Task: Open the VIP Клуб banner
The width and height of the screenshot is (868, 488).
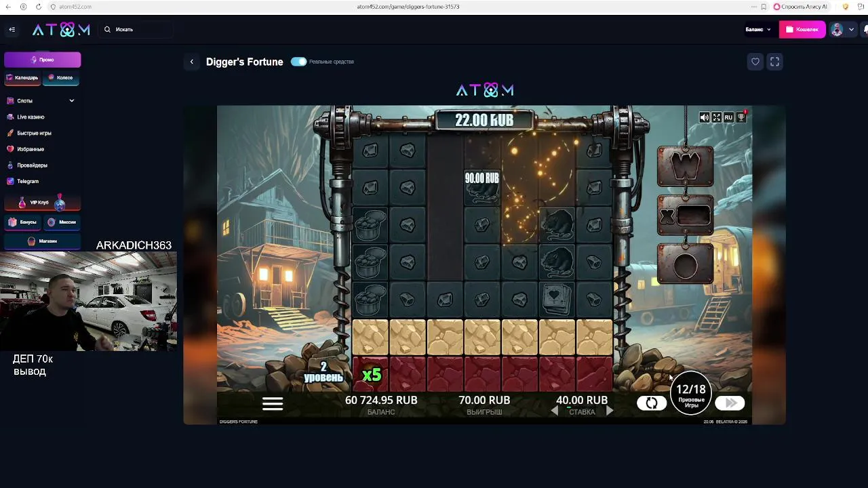Action: [x=43, y=202]
